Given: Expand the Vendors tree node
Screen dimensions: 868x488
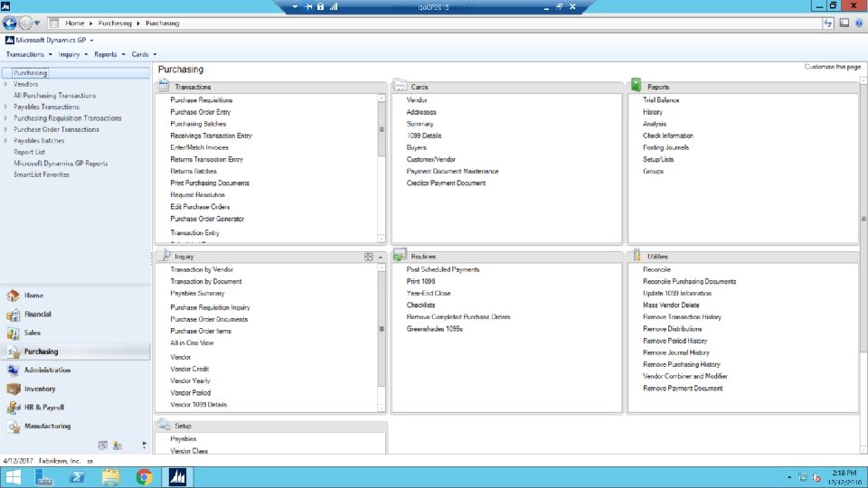Looking at the screenshot, I should (x=6, y=84).
